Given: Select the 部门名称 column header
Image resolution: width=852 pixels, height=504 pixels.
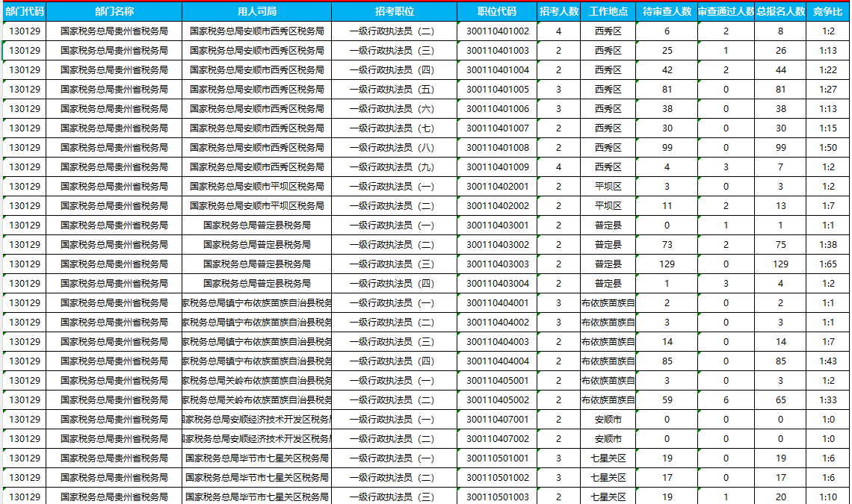Looking at the screenshot, I should (x=114, y=12).
